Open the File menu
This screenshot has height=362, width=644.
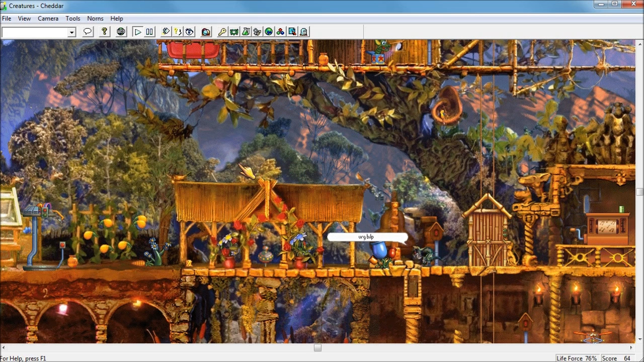(7, 19)
